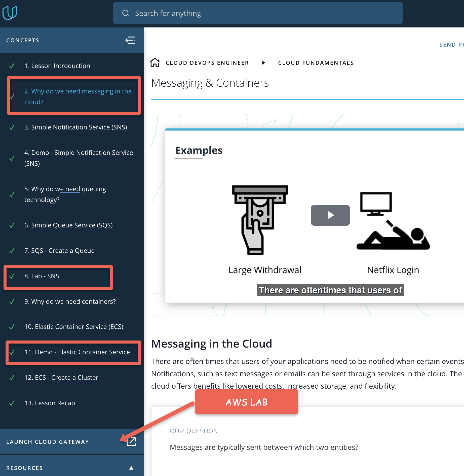Viewport: 464px width, 476px height.
Task: Play the Examples video
Action: (330, 215)
